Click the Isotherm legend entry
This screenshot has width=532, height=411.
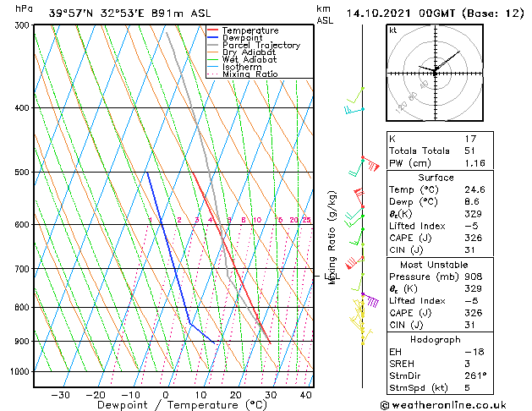point(234,67)
